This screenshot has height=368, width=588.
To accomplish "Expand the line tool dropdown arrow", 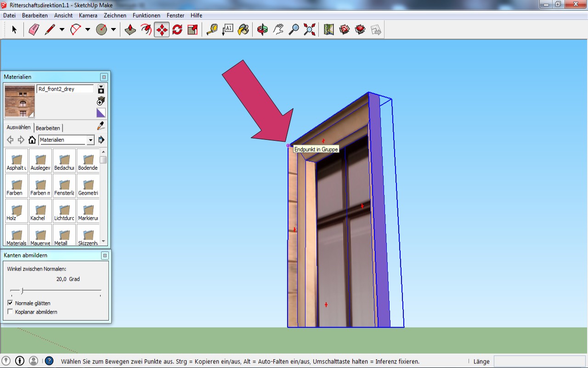I will point(62,30).
